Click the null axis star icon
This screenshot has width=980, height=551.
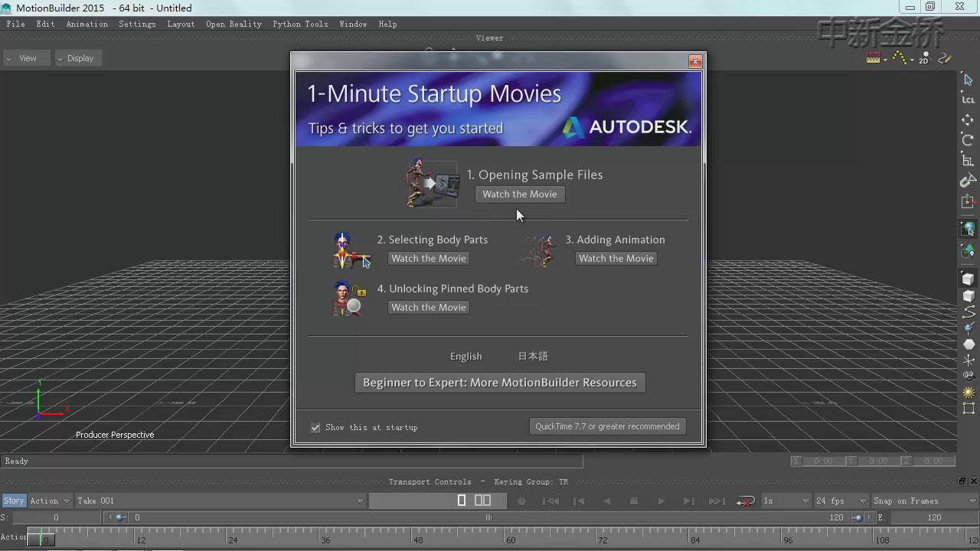coord(968,360)
